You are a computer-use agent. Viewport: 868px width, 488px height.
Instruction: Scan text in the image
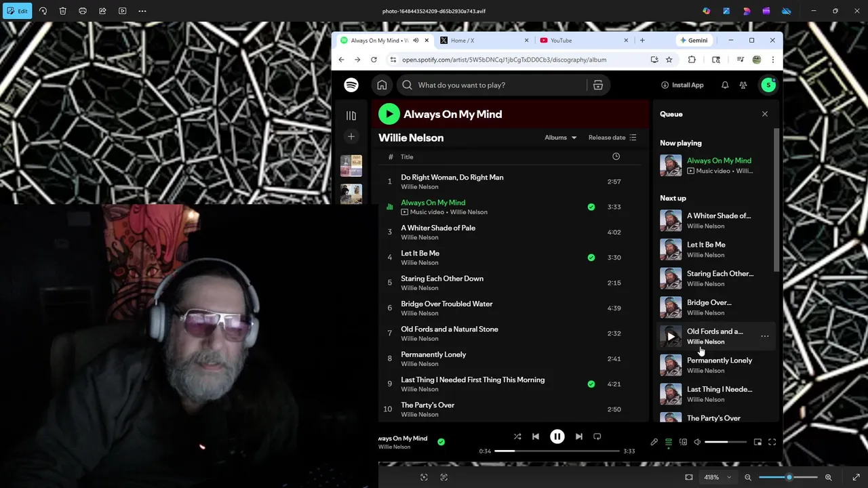443,477
